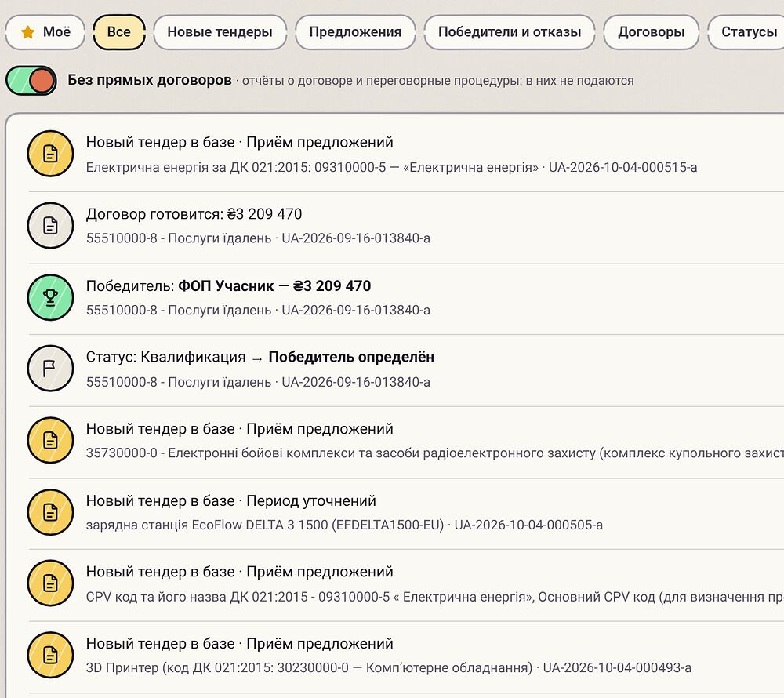Click Послуги їдалень line under Договор готовится

coord(258,238)
